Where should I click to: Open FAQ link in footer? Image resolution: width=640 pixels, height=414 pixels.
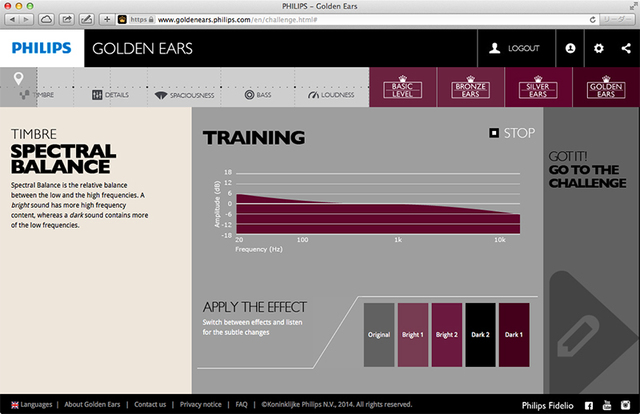(x=241, y=405)
